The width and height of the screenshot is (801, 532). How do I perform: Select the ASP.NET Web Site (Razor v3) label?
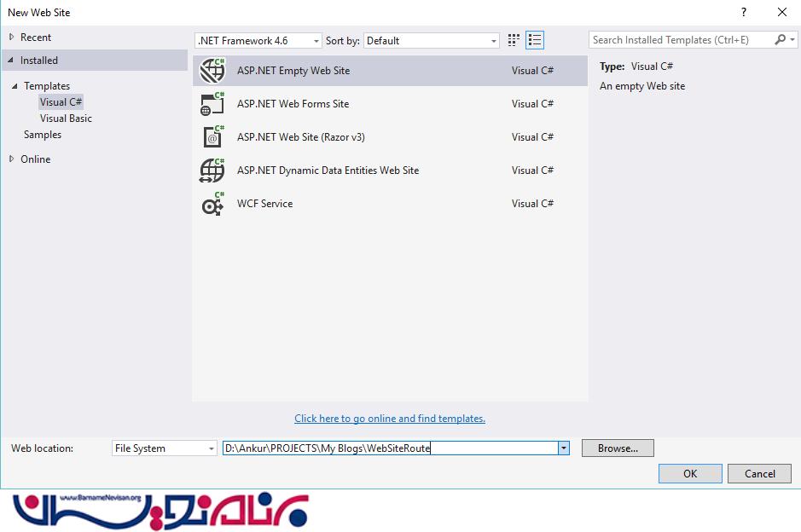point(301,137)
